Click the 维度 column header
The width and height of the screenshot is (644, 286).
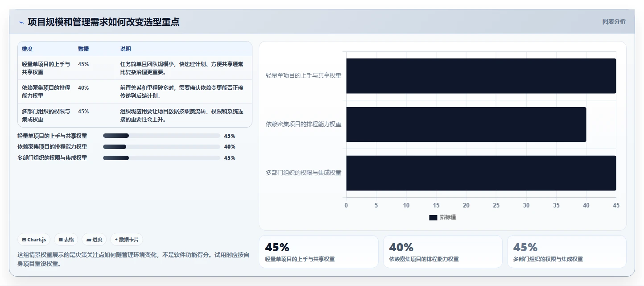(27, 49)
